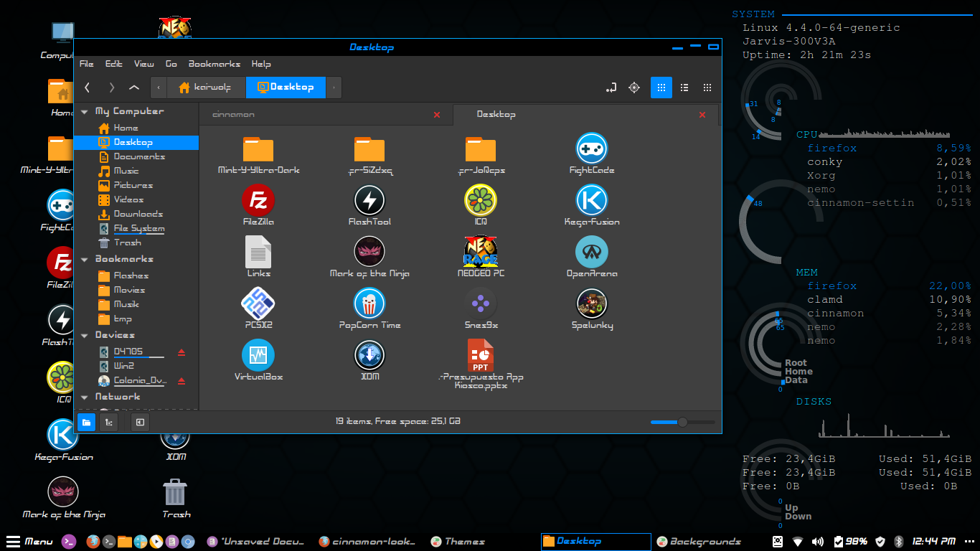Open File System in the sidebar
Image resolution: width=980 pixels, height=551 pixels.
pyautogui.click(x=138, y=228)
